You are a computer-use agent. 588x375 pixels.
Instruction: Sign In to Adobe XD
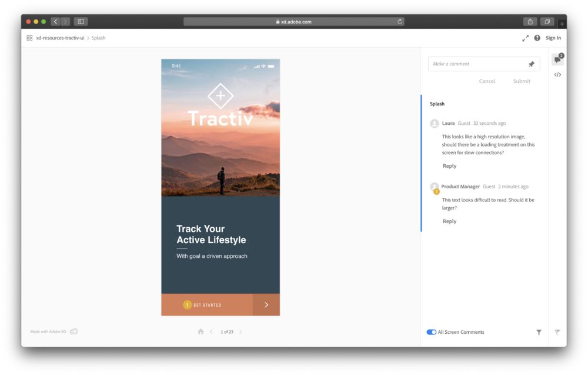pos(553,38)
